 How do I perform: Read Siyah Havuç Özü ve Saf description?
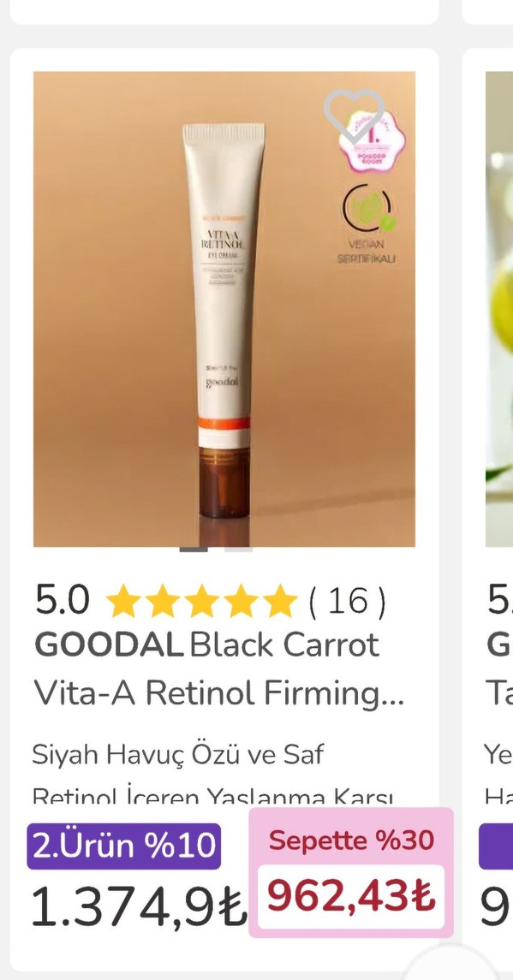pos(177,754)
